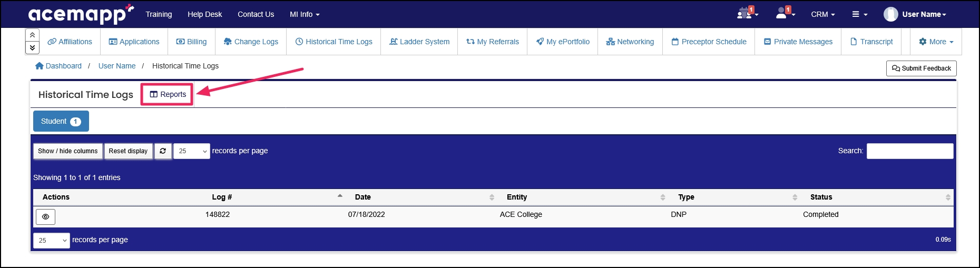Expand navigation with double down chevron
The width and height of the screenshot is (980, 268).
(x=32, y=47)
